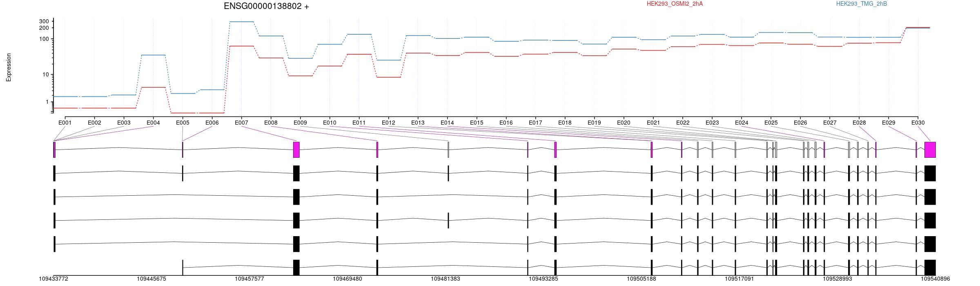
Task: Click exon label E025
Action: [771, 123]
